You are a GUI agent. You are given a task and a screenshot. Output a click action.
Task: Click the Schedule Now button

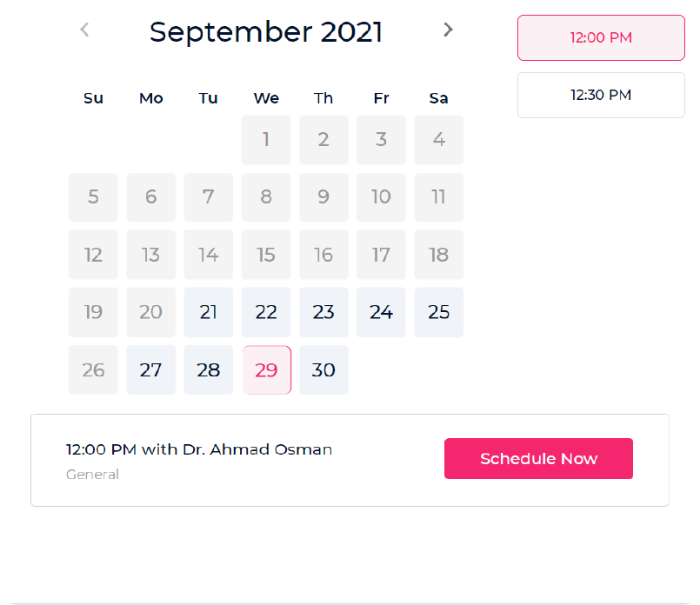[x=538, y=458]
